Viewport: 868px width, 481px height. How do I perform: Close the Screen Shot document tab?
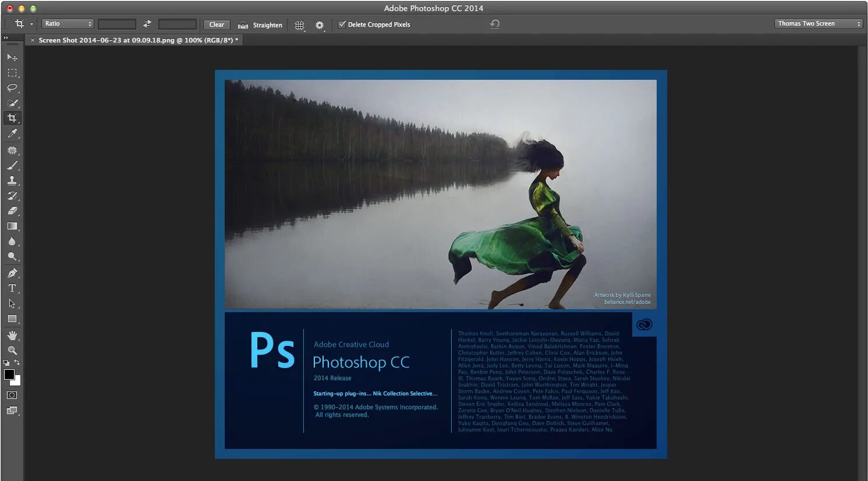pyautogui.click(x=33, y=40)
